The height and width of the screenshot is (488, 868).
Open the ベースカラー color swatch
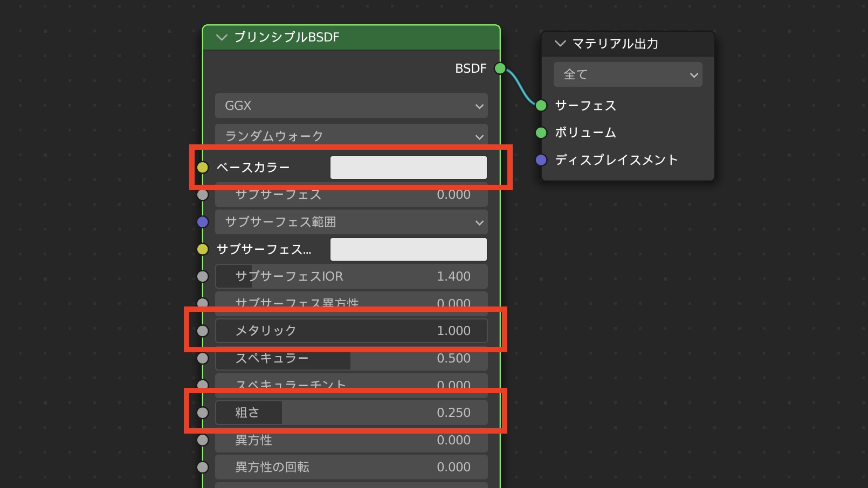pyautogui.click(x=408, y=168)
